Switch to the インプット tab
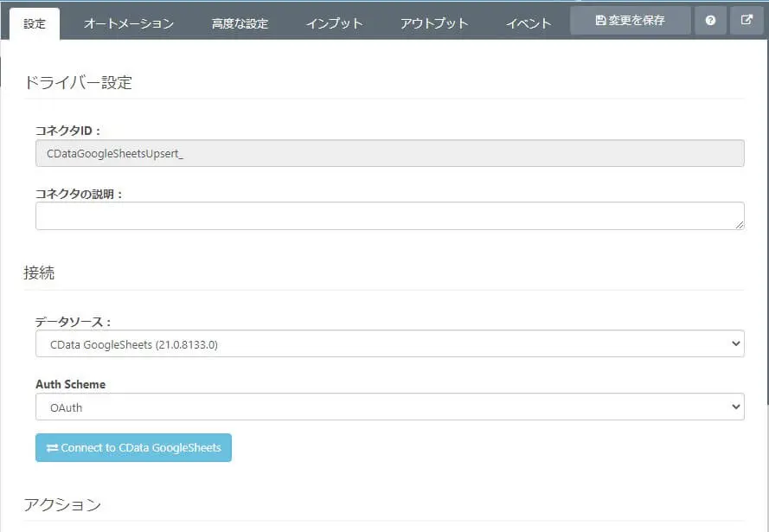Viewport: 769px width, 532px height. pyautogui.click(x=334, y=23)
